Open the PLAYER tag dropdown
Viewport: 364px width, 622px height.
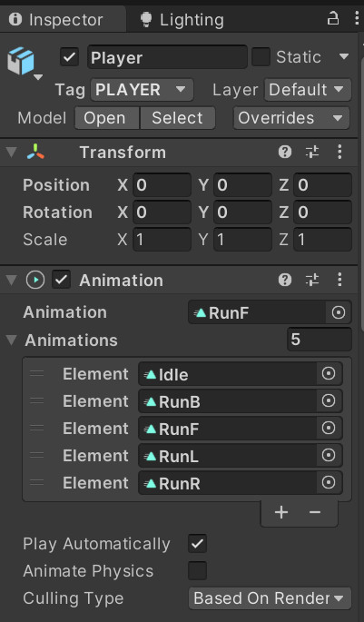[x=142, y=90]
